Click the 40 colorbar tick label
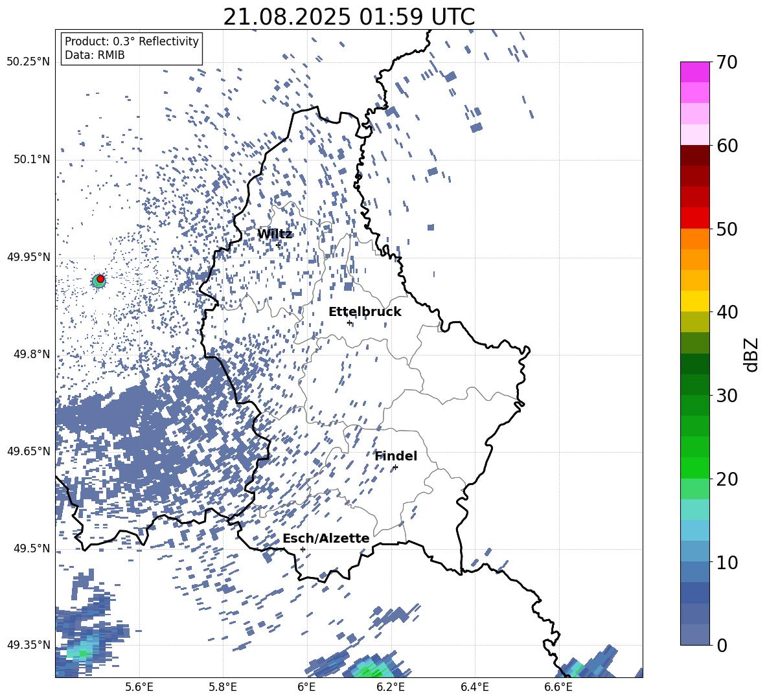The image size is (767, 700). 727,312
